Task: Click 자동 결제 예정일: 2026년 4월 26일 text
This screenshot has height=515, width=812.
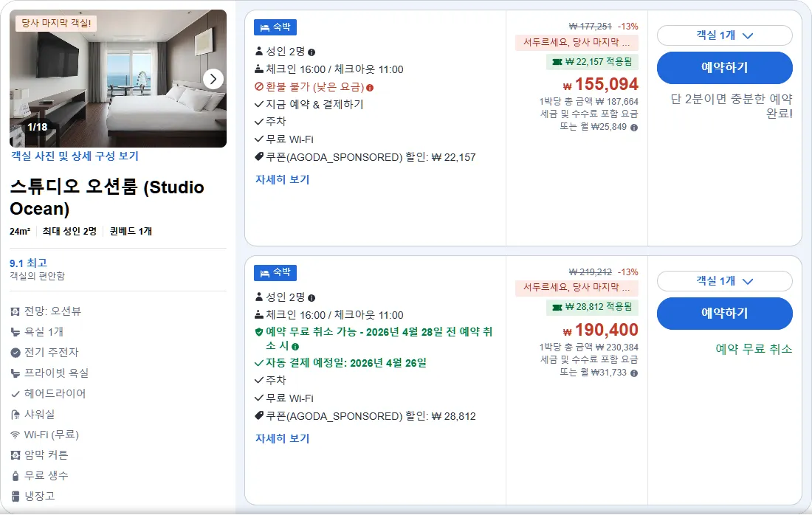Action: pyautogui.click(x=346, y=363)
